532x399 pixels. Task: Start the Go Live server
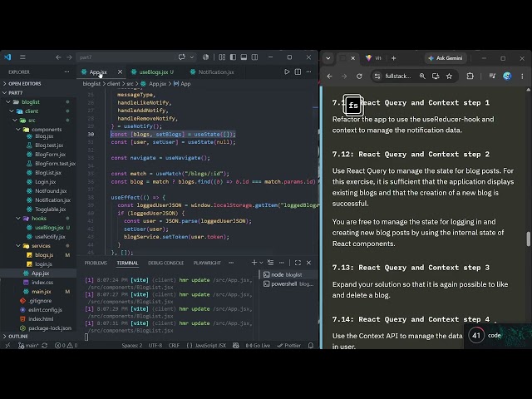pyautogui.click(x=259, y=346)
